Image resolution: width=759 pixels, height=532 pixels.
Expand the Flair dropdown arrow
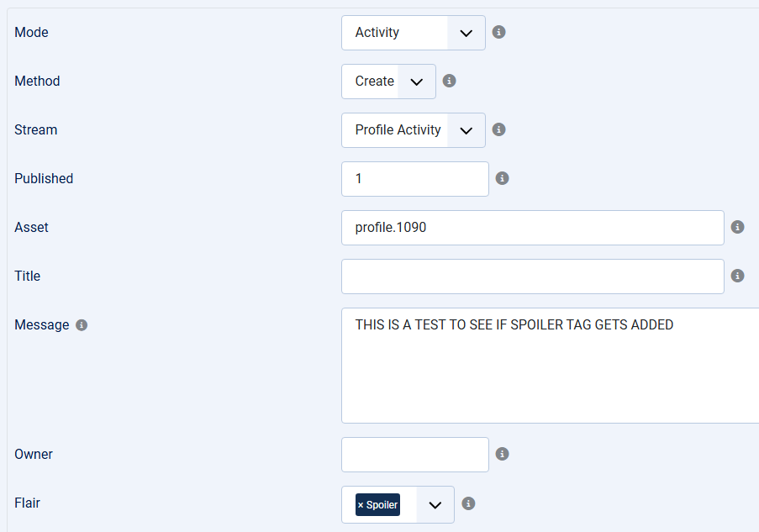[435, 505]
